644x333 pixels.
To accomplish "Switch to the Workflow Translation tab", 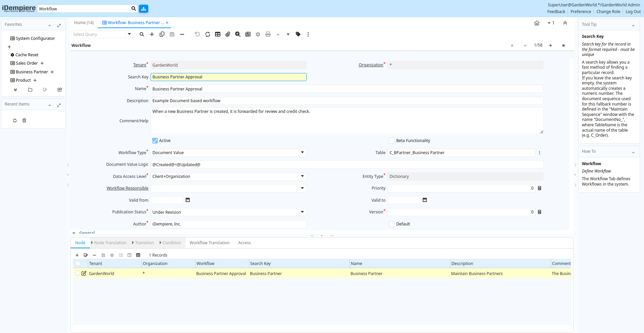I will click(209, 243).
